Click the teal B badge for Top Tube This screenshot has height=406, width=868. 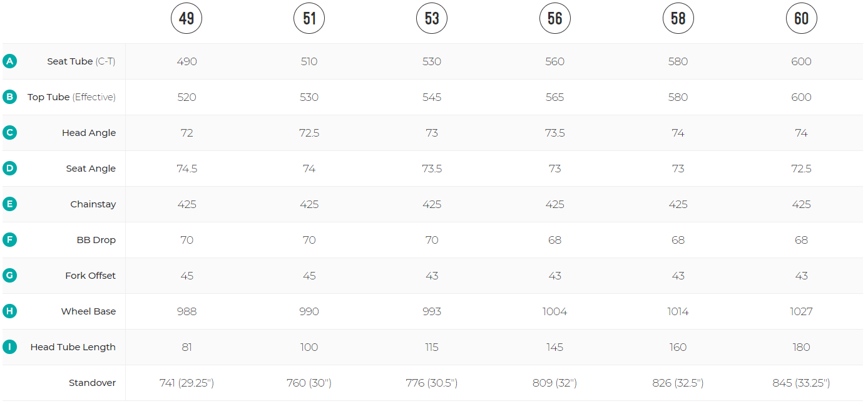(9, 97)
